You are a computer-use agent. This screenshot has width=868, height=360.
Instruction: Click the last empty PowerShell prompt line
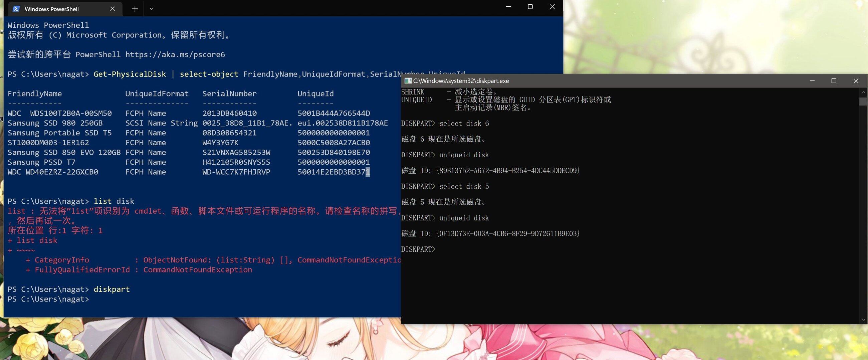pyautogui.click(x=48, y=299)
